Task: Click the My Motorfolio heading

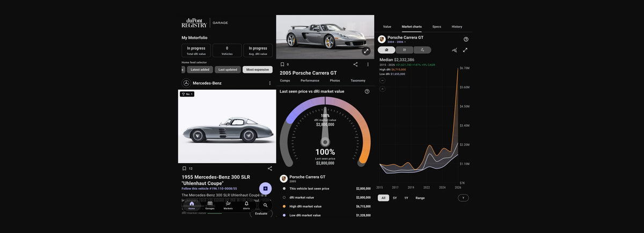Action: pos(194,38)
